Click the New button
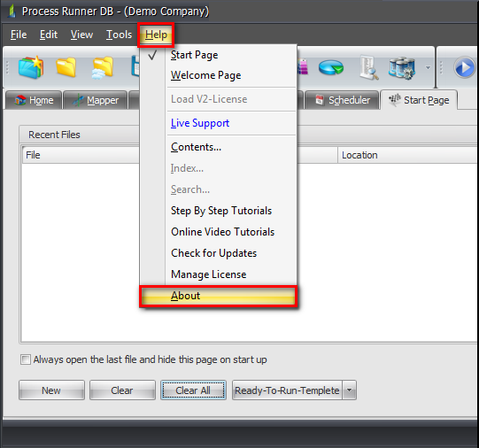Image resolution: width=479 pixels, height=448 pixels. pos(51,390)
